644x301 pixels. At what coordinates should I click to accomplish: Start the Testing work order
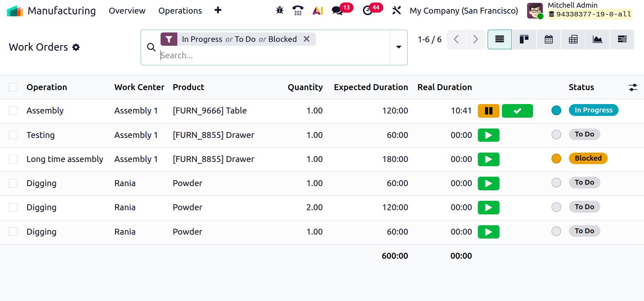[x=488, y=135]
